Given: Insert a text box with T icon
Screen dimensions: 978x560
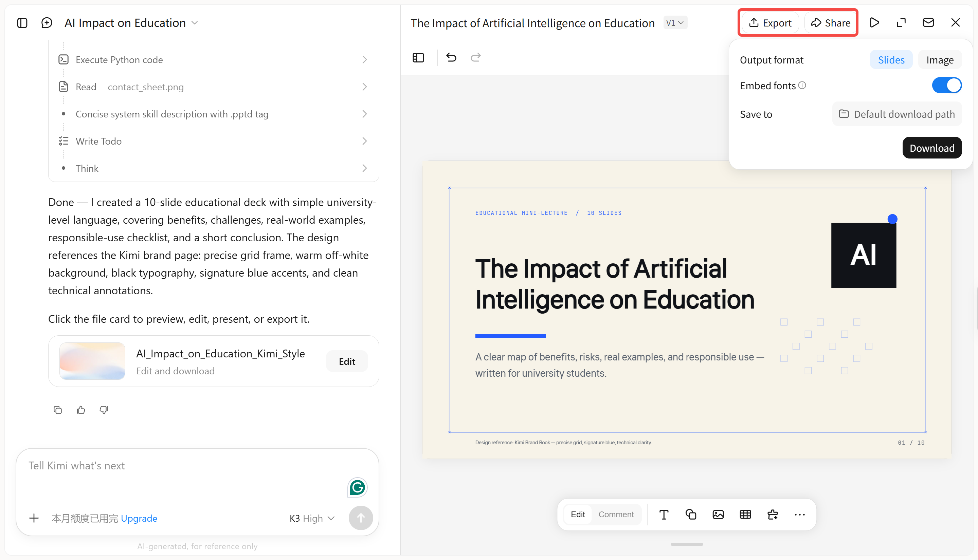Looking at the screenshot, I should (x=664, y=514).
